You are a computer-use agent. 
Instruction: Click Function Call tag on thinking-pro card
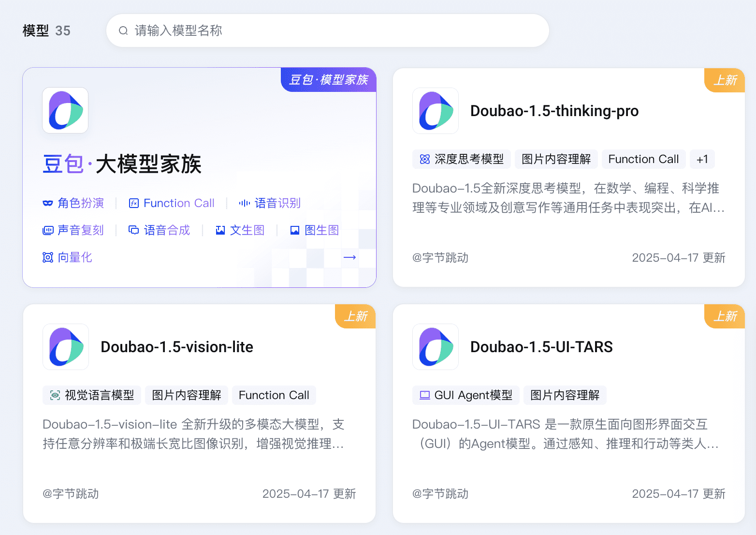click(x=643, y=159)
